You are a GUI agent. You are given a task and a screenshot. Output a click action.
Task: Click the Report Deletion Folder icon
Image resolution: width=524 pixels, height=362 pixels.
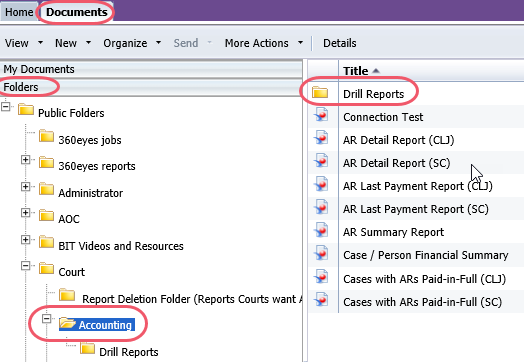(67, 295)
